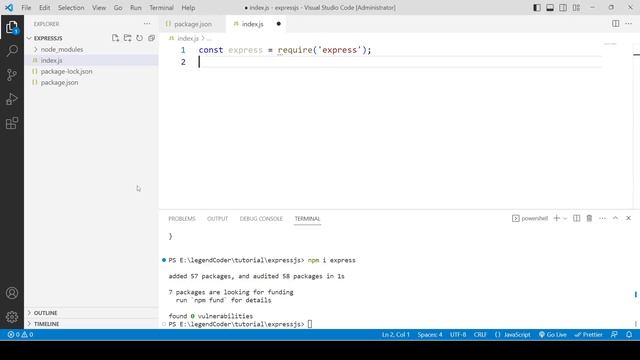
Task: Click errors and warnings count in status bar
Action: [x=20, y=334]
